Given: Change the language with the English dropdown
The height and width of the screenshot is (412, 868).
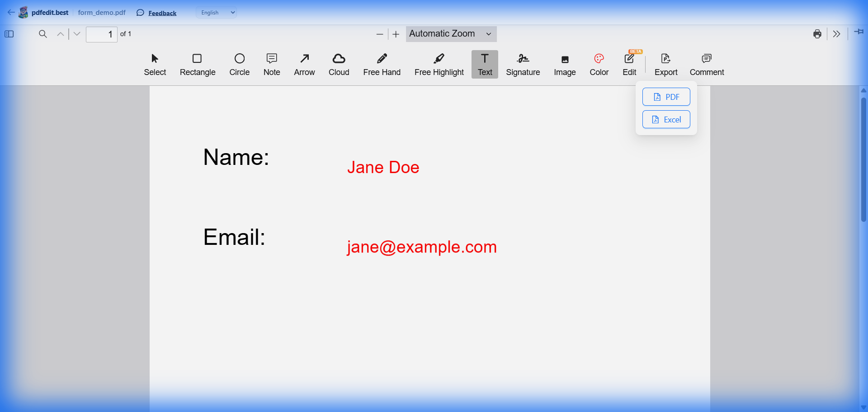Looking at the screenshot, I should 216,12.
